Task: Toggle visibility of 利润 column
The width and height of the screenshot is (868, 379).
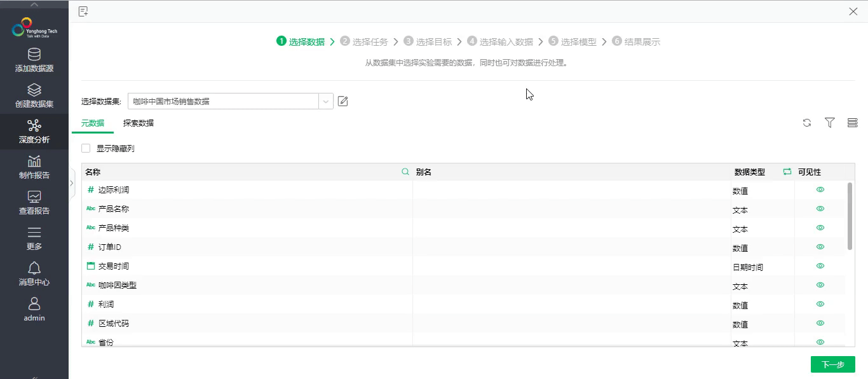Action: [x=820, y=304]
